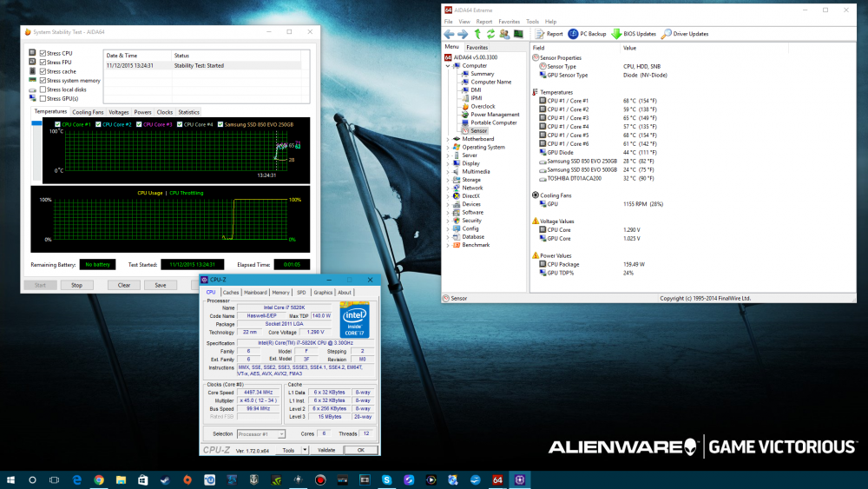Click the blue temperature graph scale slider

[x=36, y=123]
